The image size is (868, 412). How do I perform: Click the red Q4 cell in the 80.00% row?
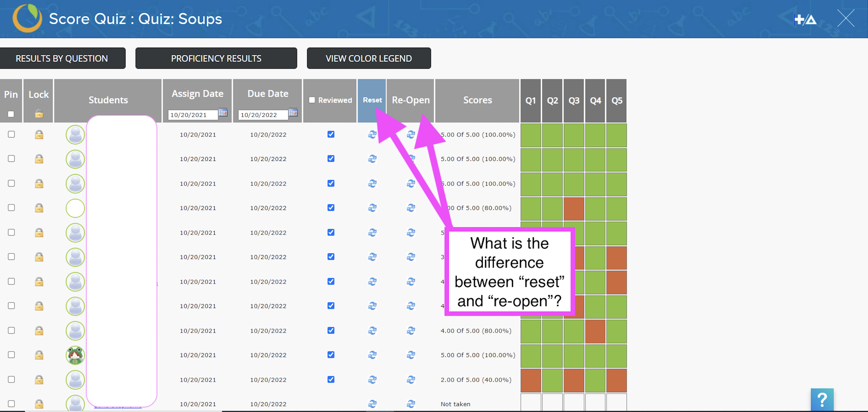pos(595,331)
